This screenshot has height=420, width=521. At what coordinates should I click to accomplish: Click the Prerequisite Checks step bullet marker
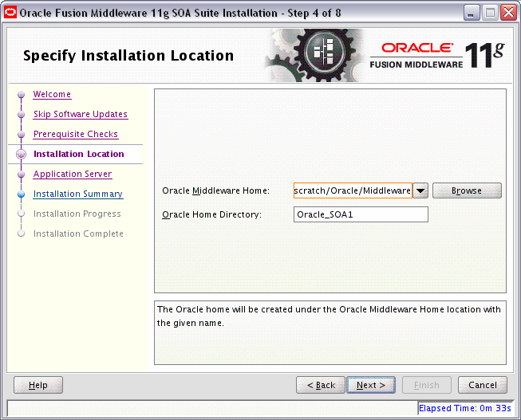click(x=22, y=135)
